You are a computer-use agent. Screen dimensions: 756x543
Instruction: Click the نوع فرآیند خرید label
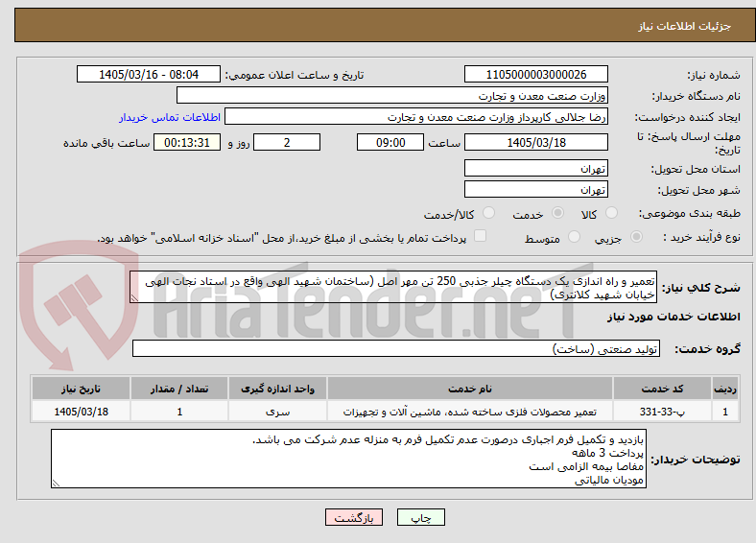click(701, 237)
